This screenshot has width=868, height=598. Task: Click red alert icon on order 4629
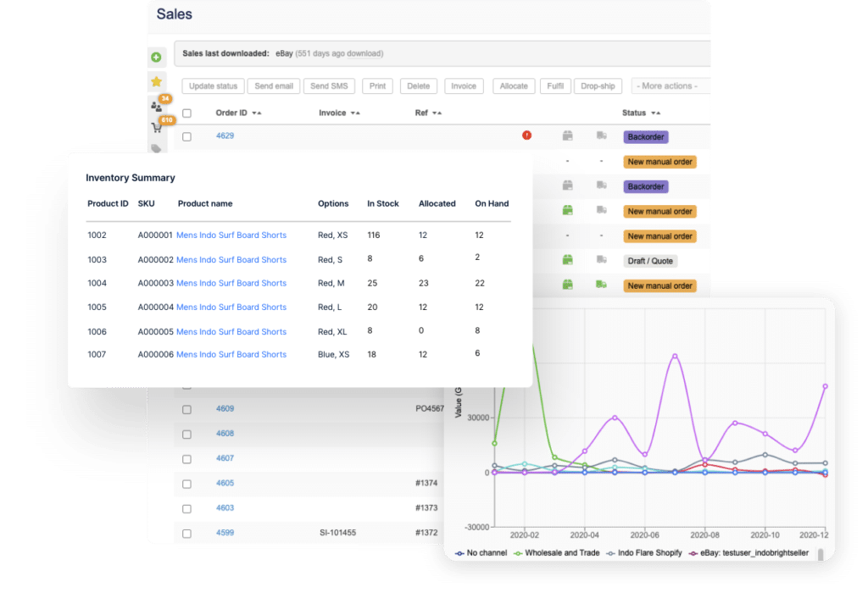point(526,136)
